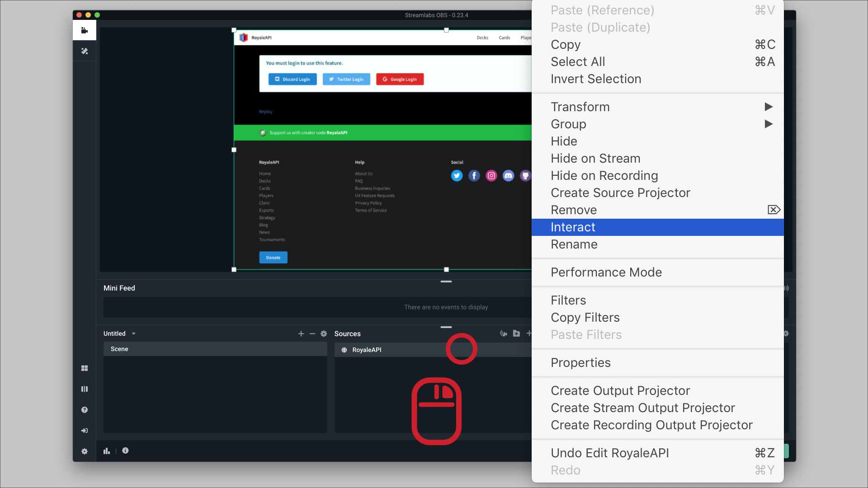Toggle Performance Mode menu entry
868x488 pixels.
(658, 272)
